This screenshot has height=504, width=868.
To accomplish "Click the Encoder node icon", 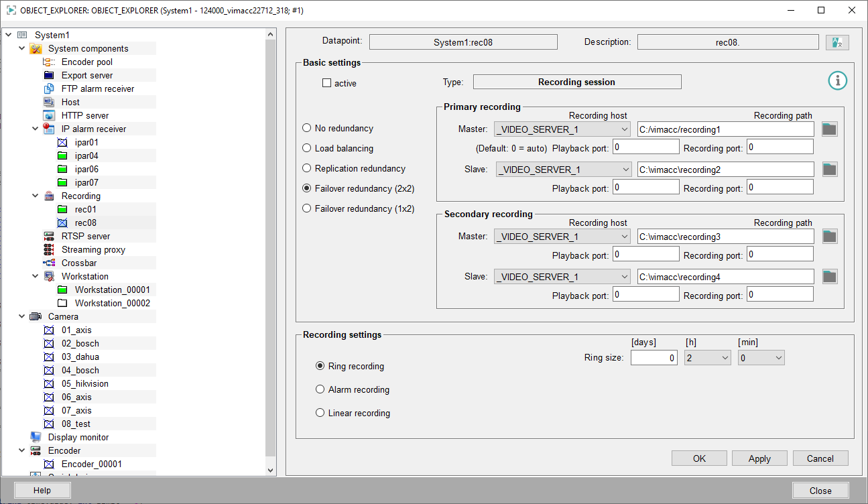I will coord(36,450).
